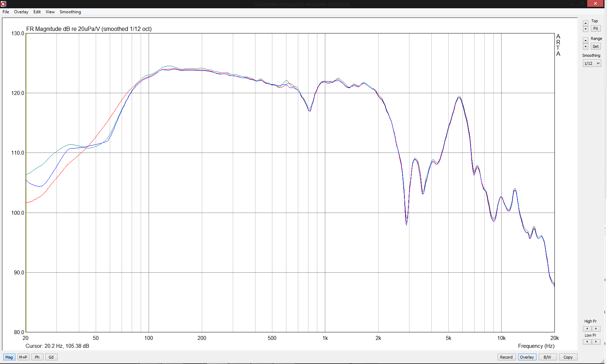Shift High Fr limit right
607x364 pixels.
pos(596,329)
